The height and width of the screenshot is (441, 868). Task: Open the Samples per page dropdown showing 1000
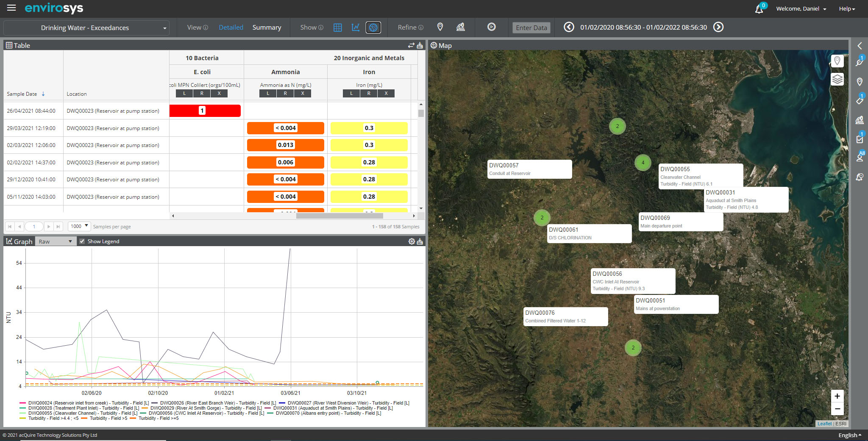79,226
